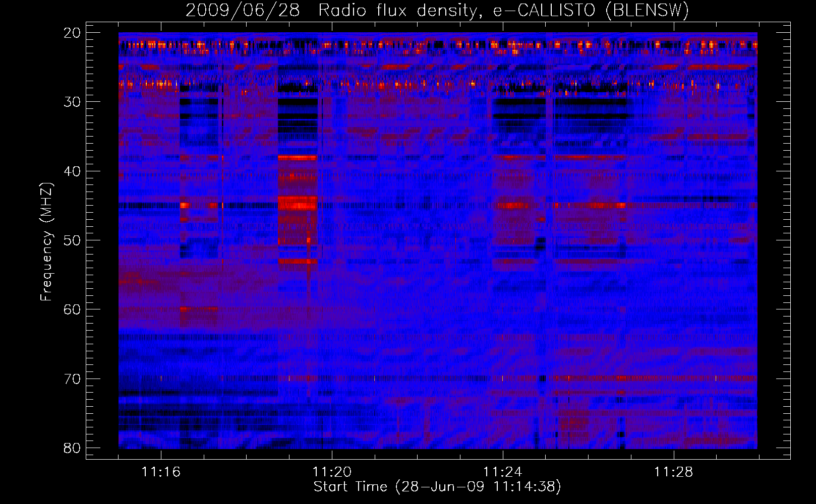Click the Frequency (MHZ) axis title
816x504 pixels.
pyautogui.click(x=46, y=241)
